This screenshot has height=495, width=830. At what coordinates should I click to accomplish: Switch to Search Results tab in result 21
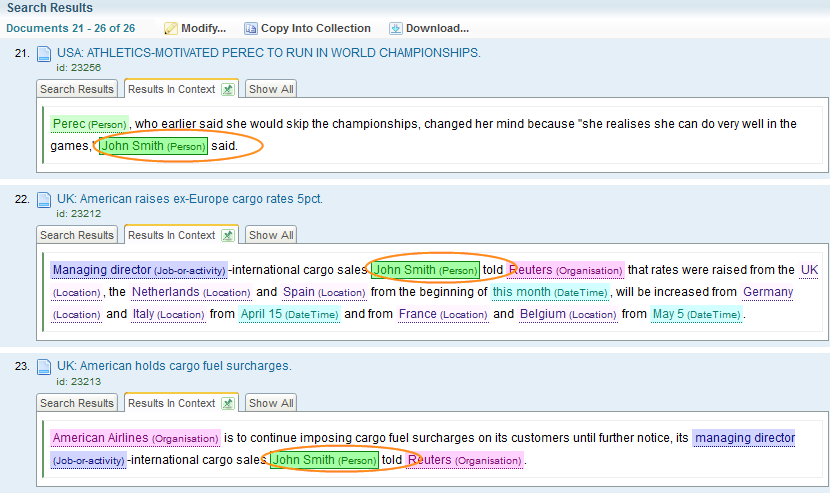(x=77, y=90)
